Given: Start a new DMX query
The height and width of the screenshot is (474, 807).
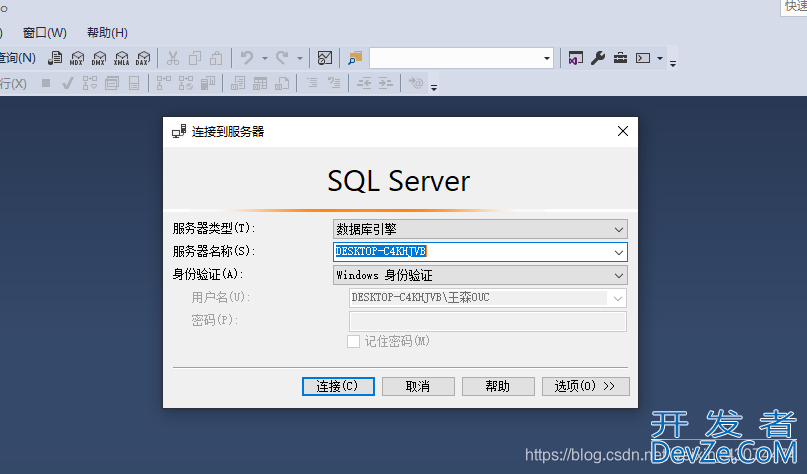Looking at the screenshot, I should 99,58.
